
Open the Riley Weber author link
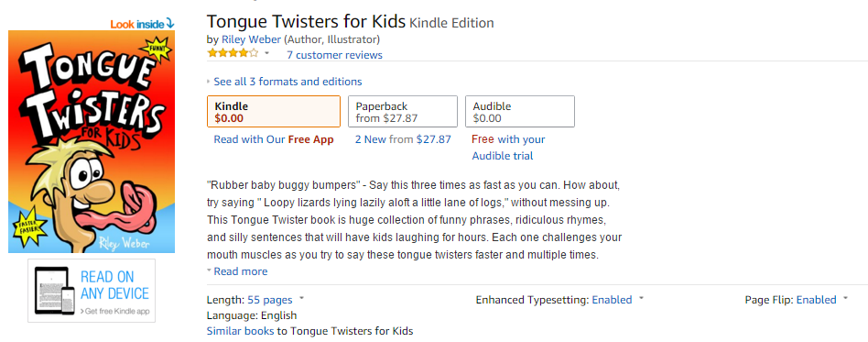click(x=251, y=39)
